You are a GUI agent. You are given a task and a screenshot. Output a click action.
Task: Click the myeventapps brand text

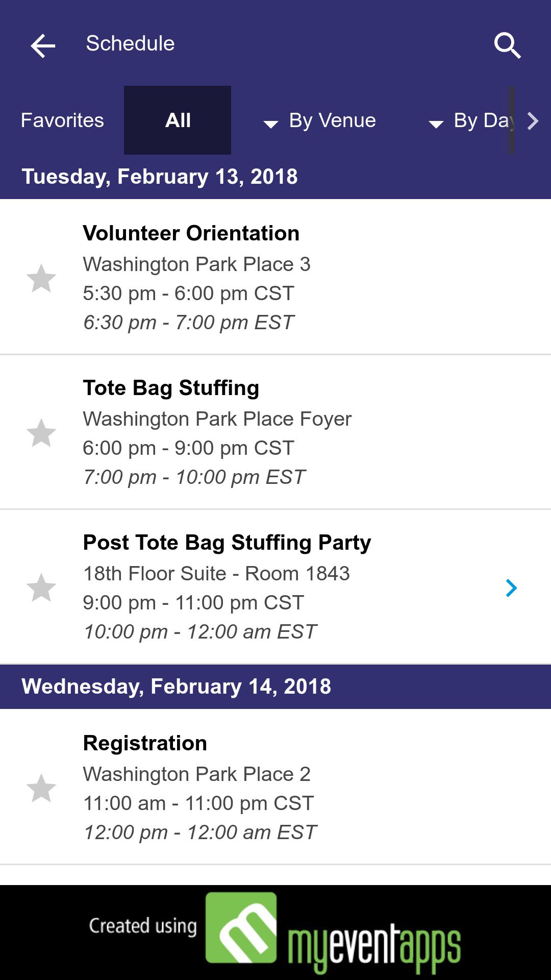pos(374,944)
